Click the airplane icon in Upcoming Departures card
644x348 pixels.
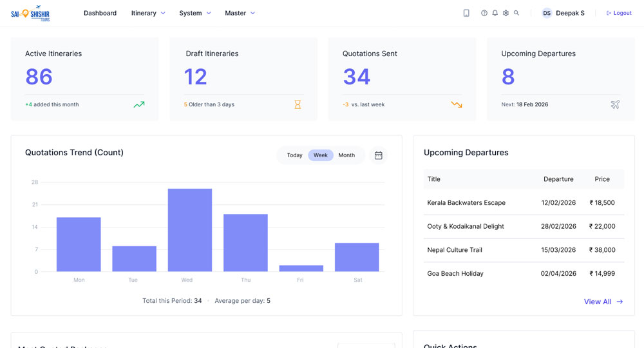point(615,104)
